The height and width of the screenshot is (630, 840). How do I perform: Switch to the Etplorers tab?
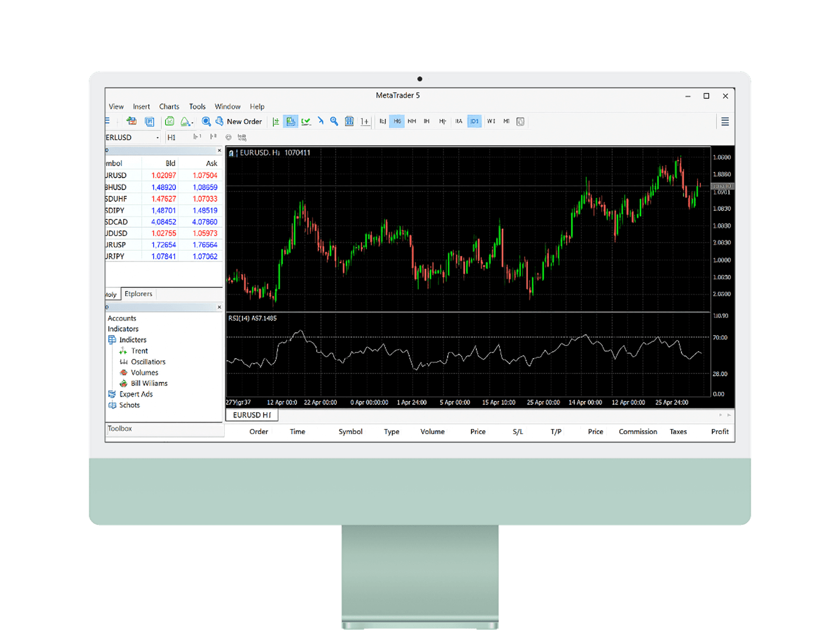(x=138, y=294)
